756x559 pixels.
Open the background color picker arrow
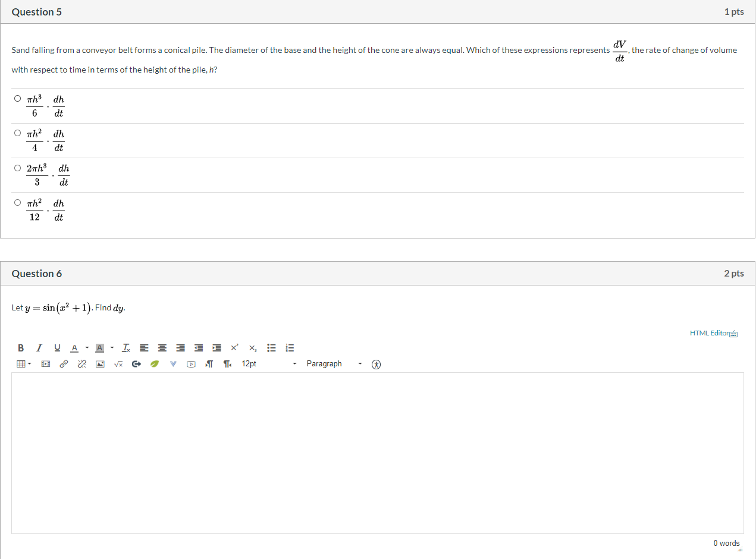click(x=112, y=348)
